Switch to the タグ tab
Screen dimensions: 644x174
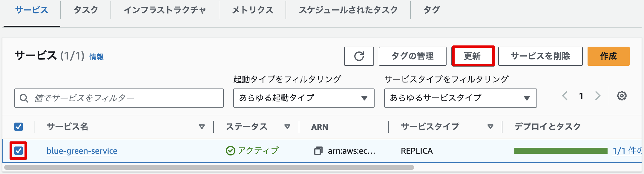[x=431, y=10]
